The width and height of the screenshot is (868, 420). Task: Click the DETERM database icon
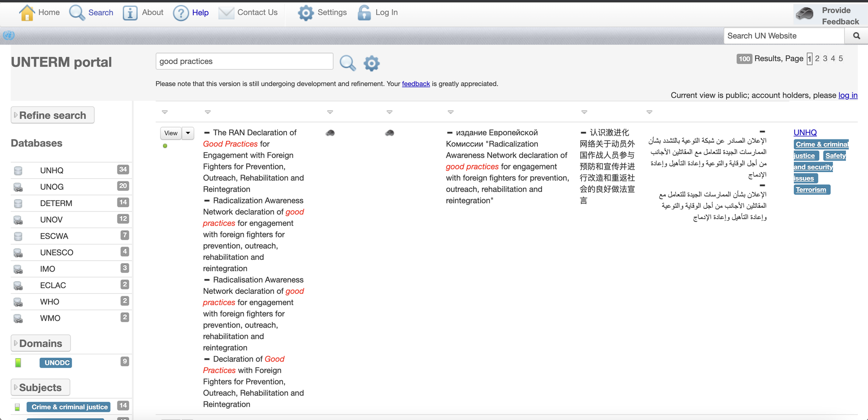point(18,203)
